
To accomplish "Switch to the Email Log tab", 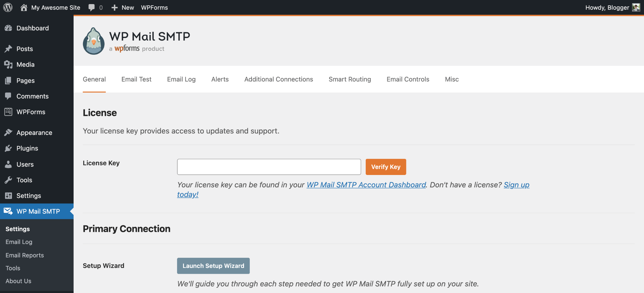I will point(181,79).
